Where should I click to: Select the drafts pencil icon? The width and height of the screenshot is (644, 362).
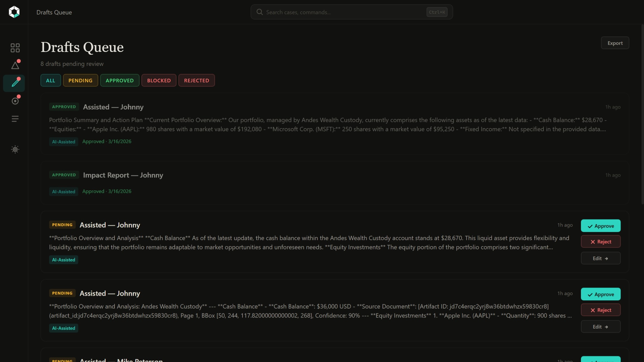click(x=15, y=83)
